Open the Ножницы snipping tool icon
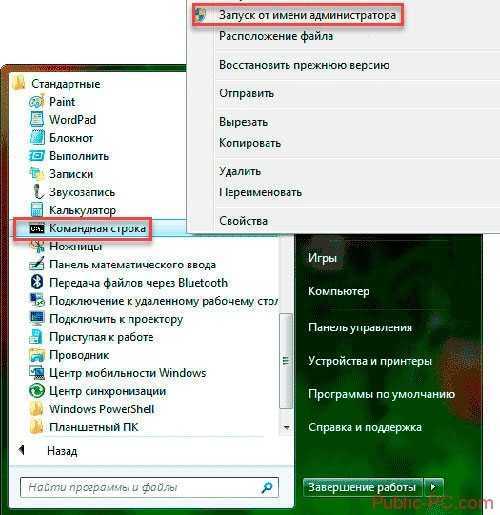 point(37,246)
